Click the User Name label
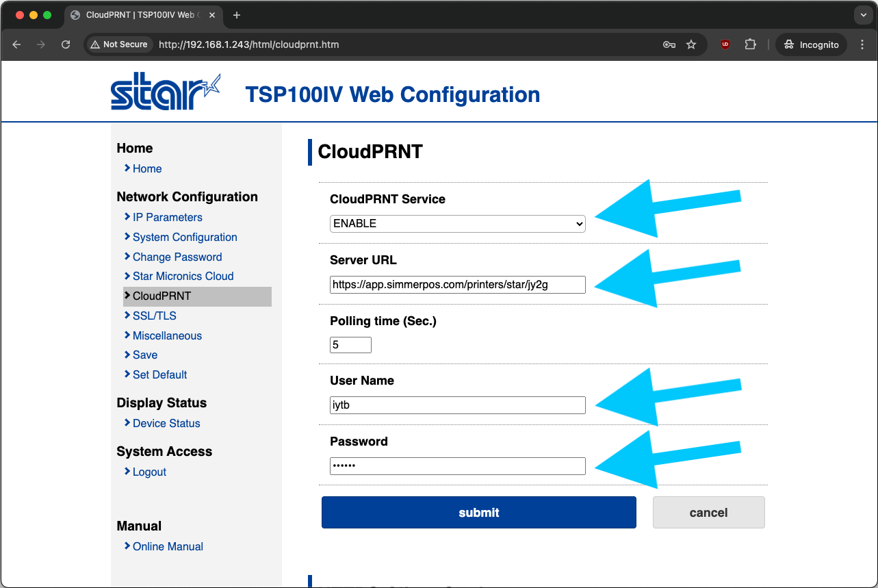The width and height of the screenshot is (878, 588). point(362,381)
